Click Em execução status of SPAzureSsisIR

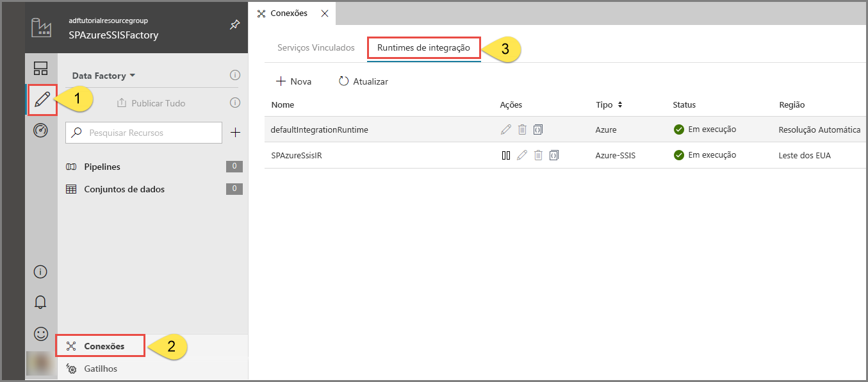pyautogui.click(x=705, y=155)
